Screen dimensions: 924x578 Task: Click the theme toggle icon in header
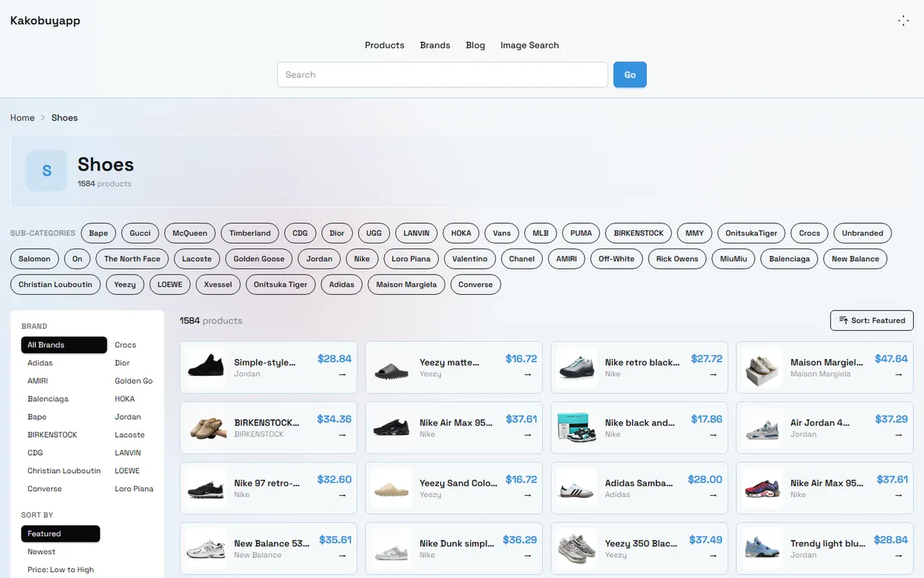click(903, 21)
